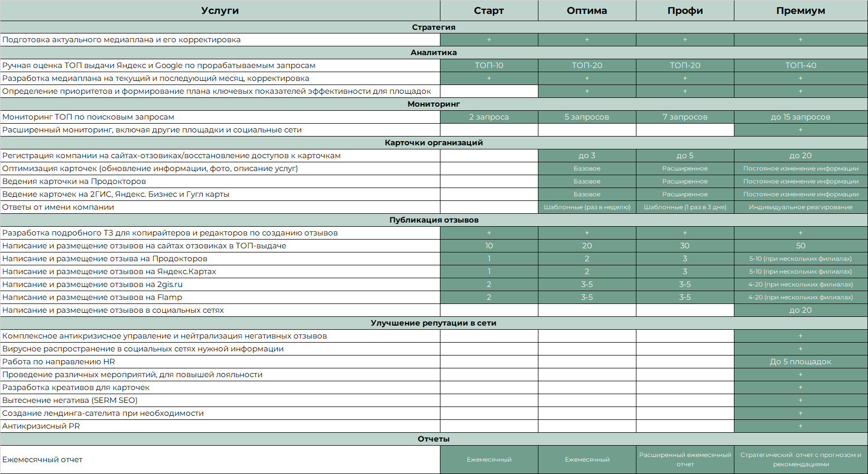Click the ТОП-40 cell in Премиум
The image size is (868, 474).
800,65
